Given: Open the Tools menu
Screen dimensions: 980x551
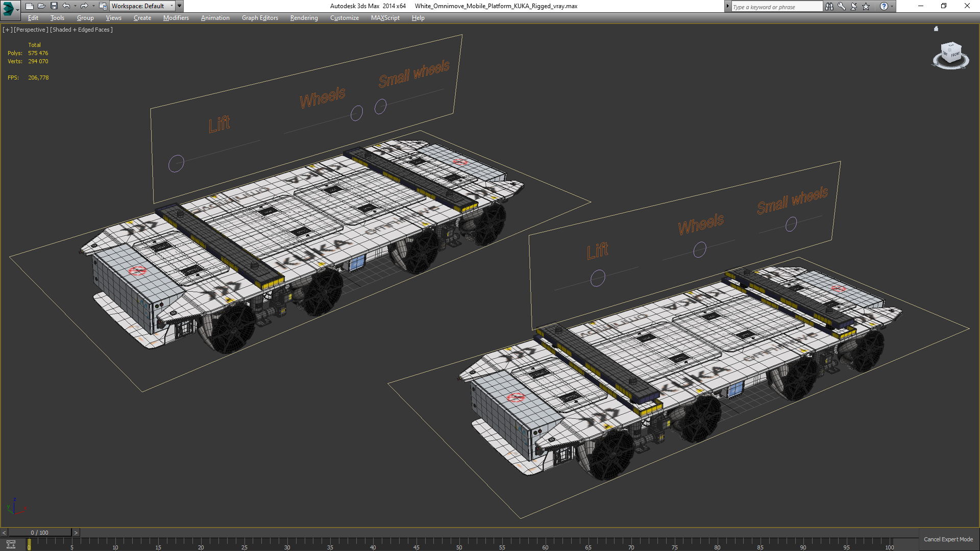Looking at the screenshot, I should [57, 18].
